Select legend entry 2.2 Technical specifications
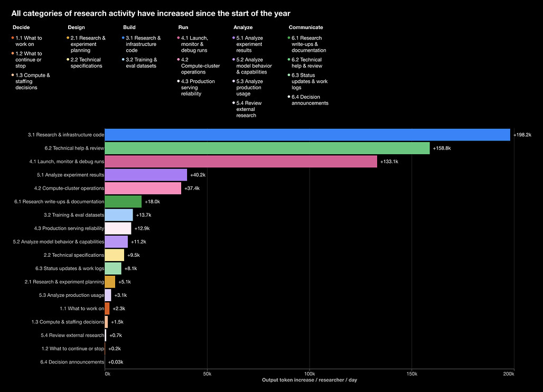Screen dimensions: 543x392 tap(85, 63)
